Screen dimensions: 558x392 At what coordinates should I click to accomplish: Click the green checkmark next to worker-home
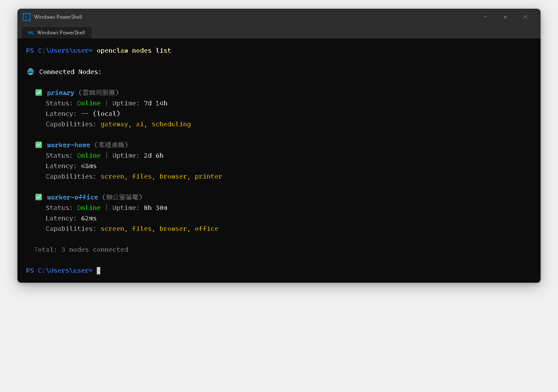tap(39, 145)
